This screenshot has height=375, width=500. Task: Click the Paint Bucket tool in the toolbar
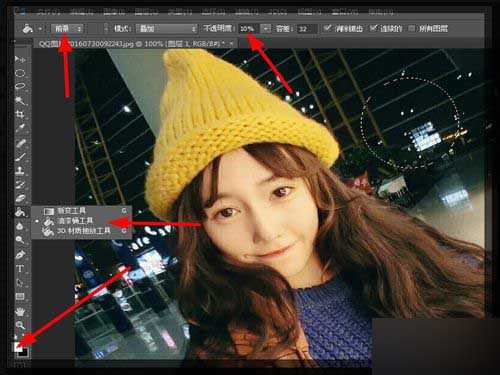point(20,212)
